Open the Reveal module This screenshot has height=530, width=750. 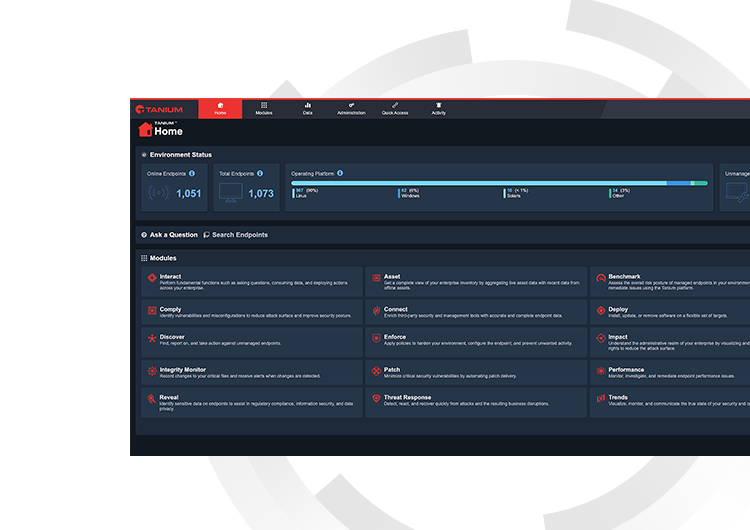[252, 403]
